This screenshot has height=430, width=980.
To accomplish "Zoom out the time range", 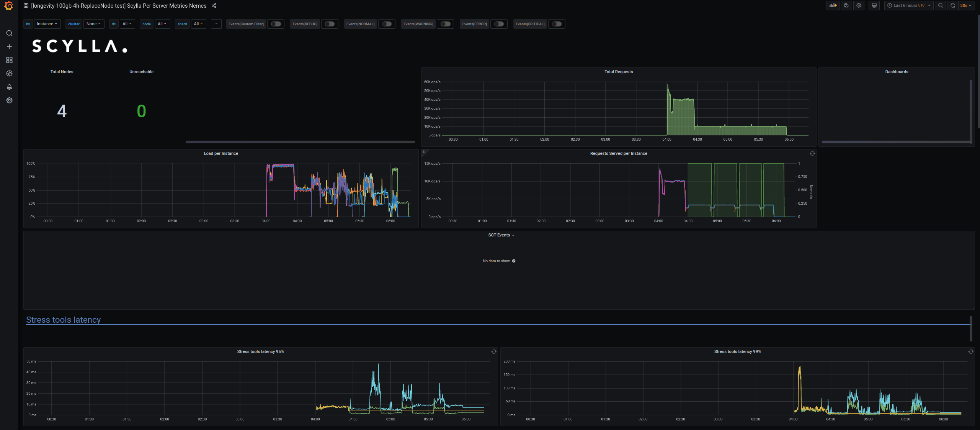I will [941, 5].
